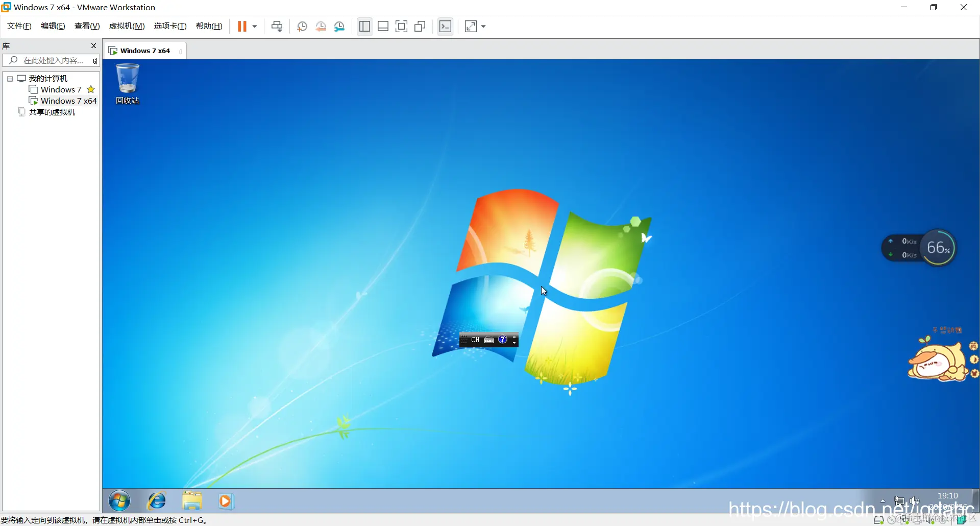
Task: Open the stretch display dropdown arrow
Action: tap(483, 27)
